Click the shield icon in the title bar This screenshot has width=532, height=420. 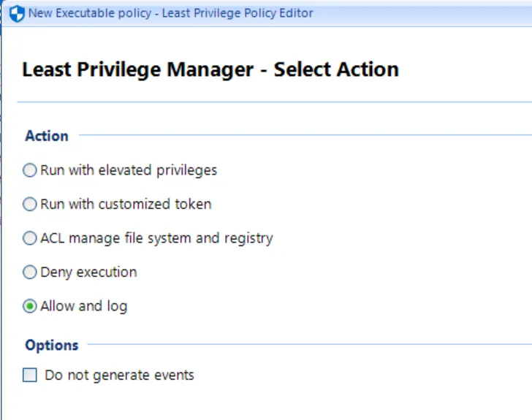click(x=16, y=13)
